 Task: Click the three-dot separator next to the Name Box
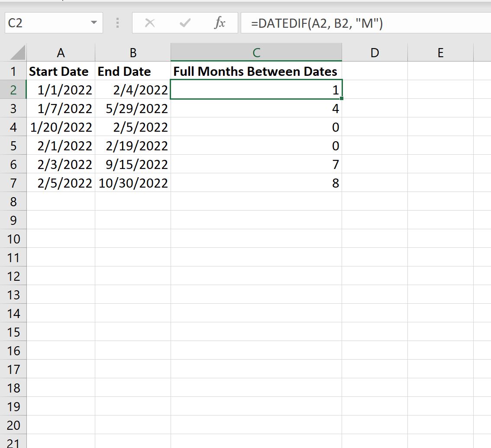click(x=116, y=23)
